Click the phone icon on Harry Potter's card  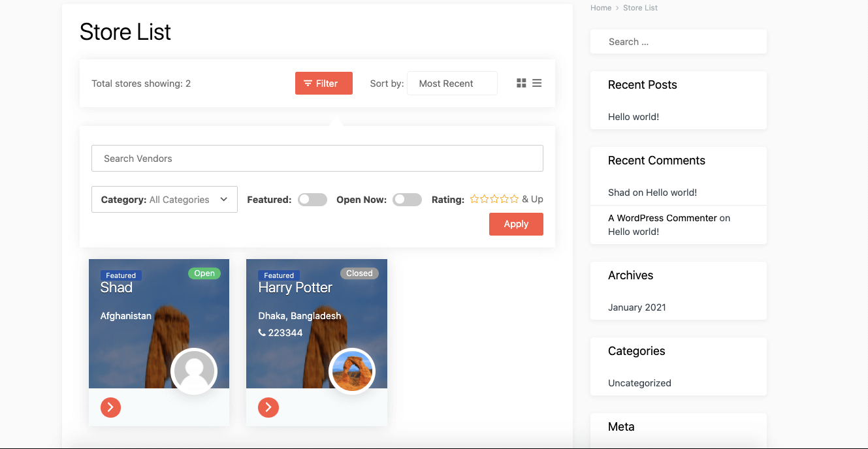261,332
